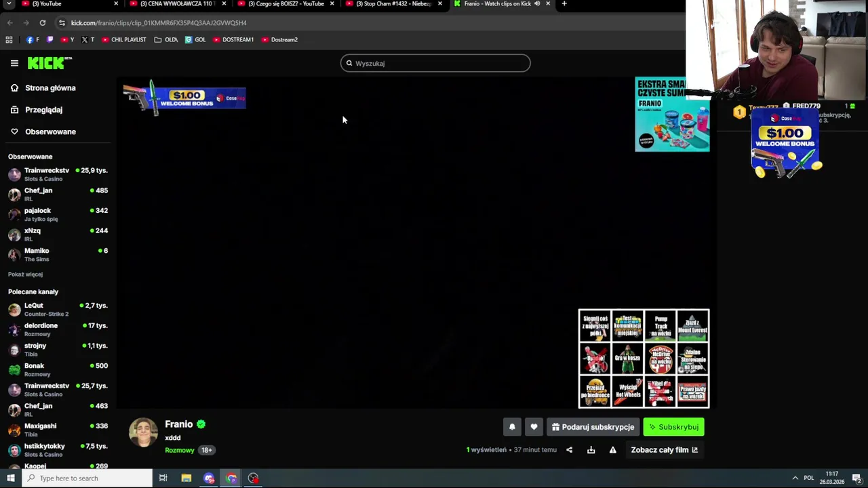Open Chrome from the taskbar
868x488 pixels.
pyautogui.click(x=231, y=478)
